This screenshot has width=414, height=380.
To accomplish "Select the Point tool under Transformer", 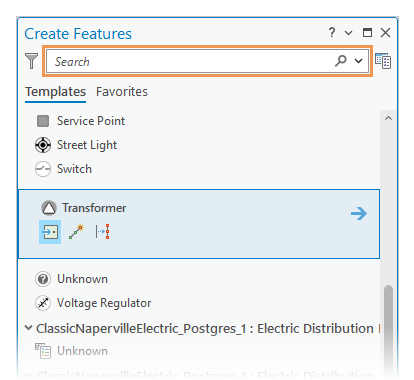I will 50,232.
